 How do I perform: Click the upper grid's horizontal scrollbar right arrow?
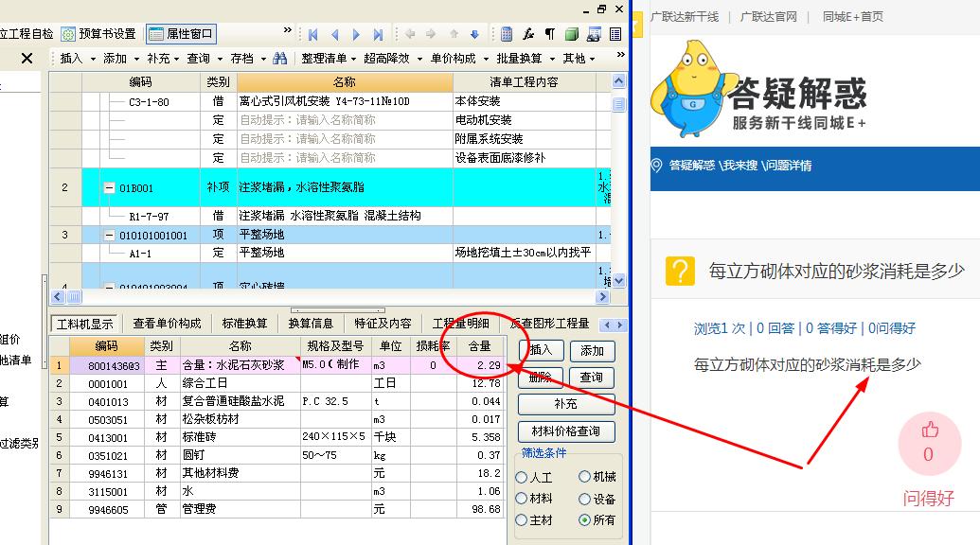pyautogui.click(x=603, y=296)
